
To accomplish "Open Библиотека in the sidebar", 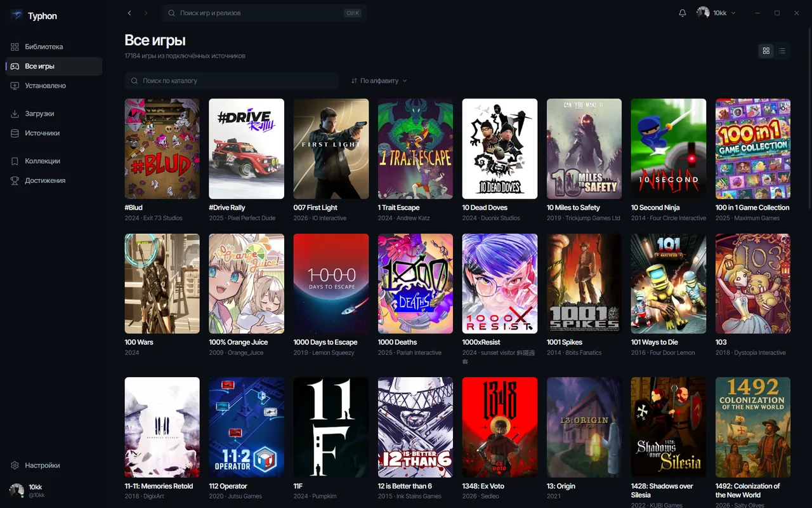I will coord(54,47).
